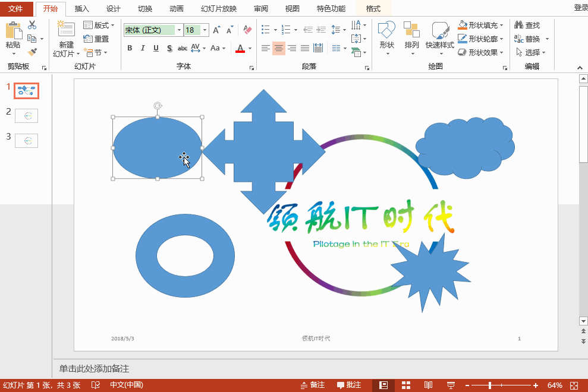
Task: Open Shape Effects dropdown
Action: (480, 52)
